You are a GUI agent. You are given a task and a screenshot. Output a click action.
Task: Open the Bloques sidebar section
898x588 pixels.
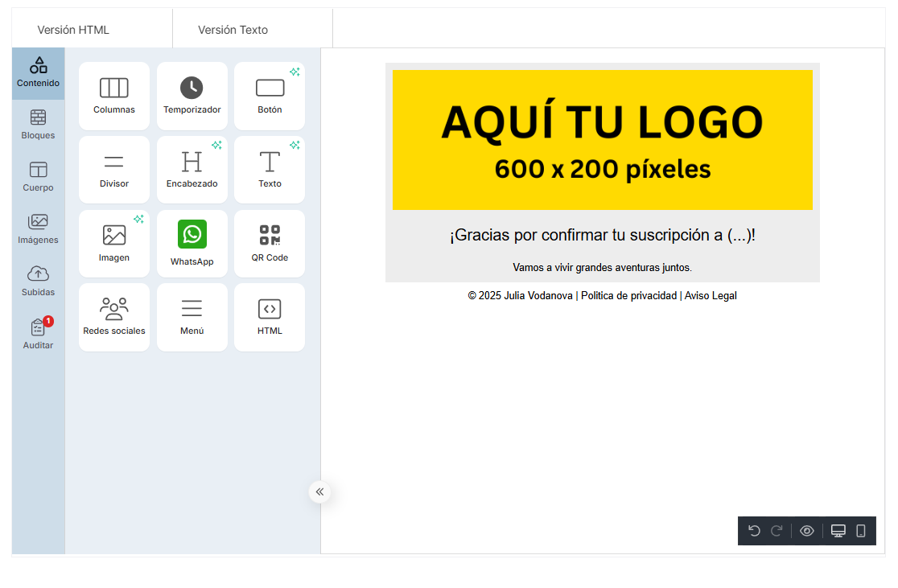click(38, 124)
